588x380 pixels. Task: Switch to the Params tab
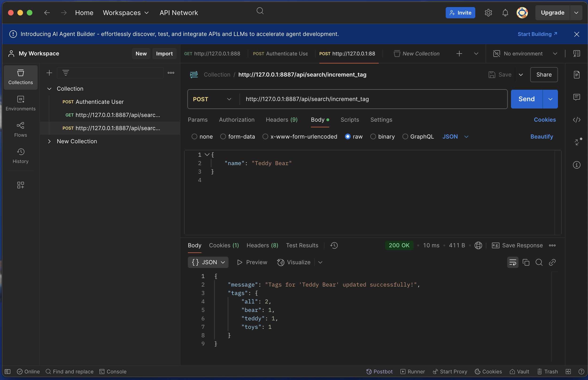pos(197,120)
